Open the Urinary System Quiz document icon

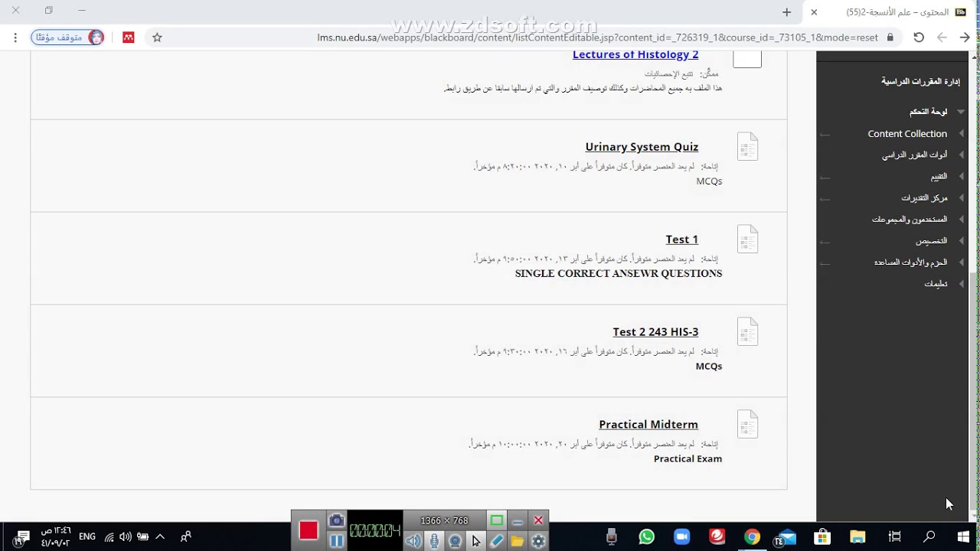[x=747, y=146]
